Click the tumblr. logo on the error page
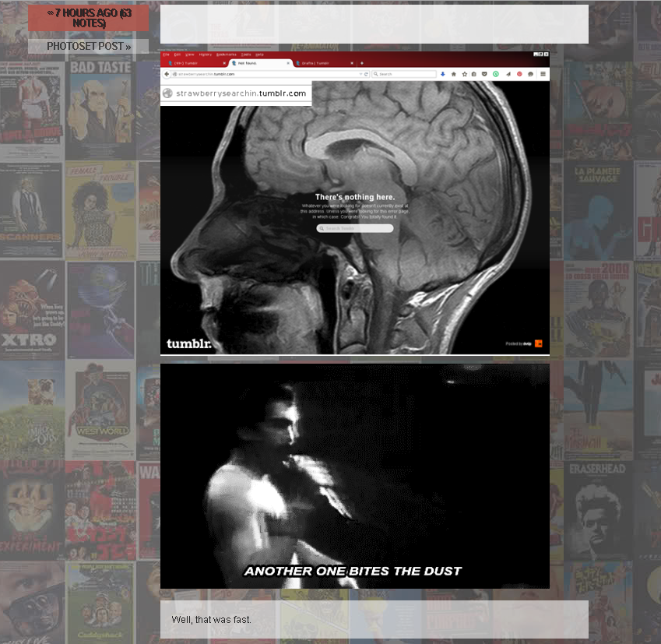 click(189, 343)
